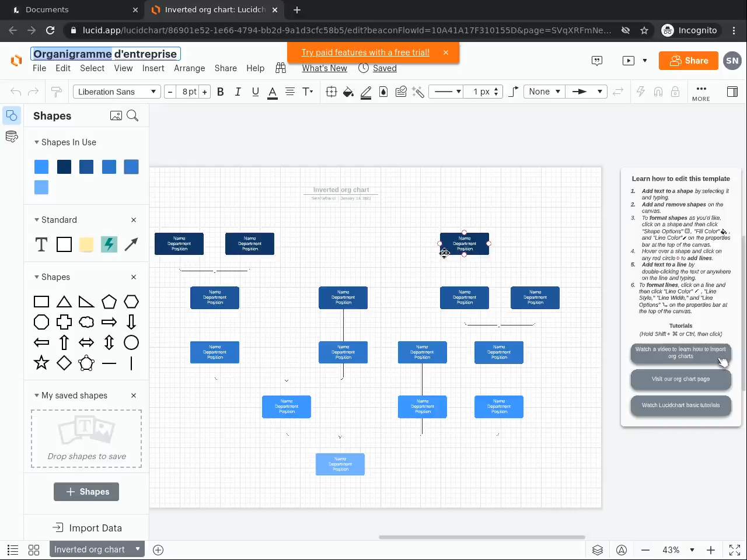Search shapes with the magnifier icon
747x560 pixels.
pos(132,116)
